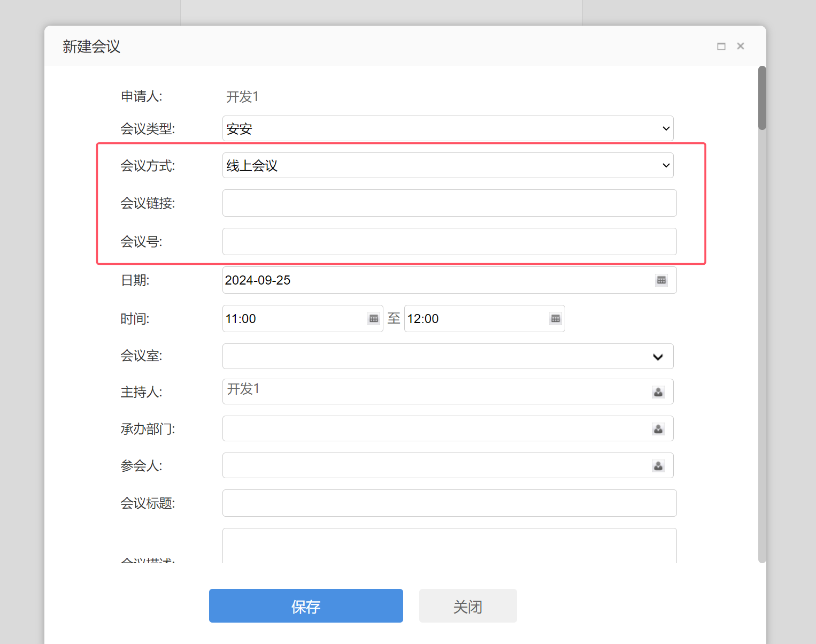Open the 会议方式 dropdown showing 线上会议
The width and height of the screenshot is (816, 644).
coord(448,165)
